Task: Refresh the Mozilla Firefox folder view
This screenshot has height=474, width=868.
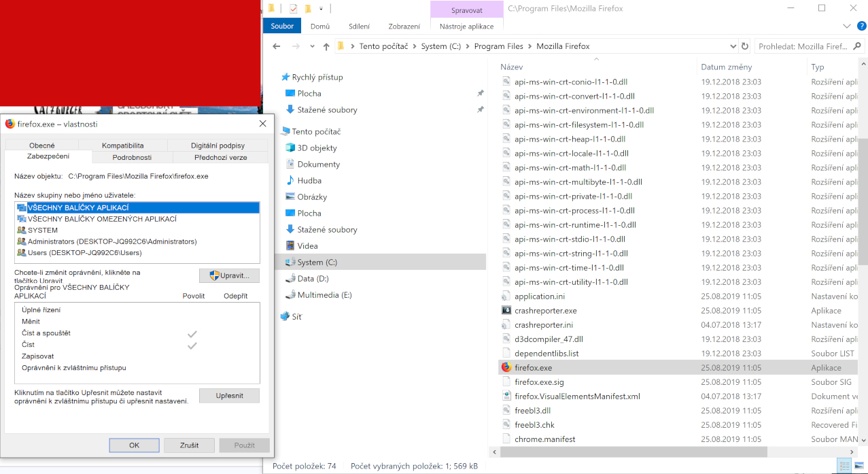Action: [745, 46]
